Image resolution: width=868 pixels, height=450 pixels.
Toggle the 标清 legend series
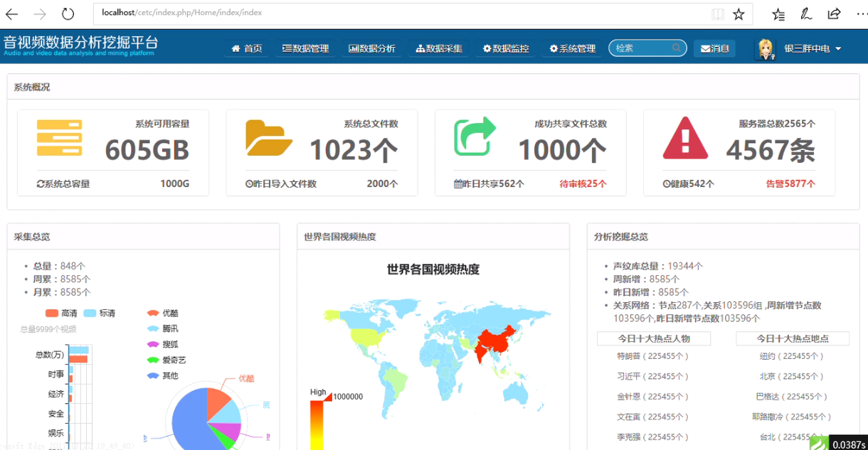(x=99, y=314)
